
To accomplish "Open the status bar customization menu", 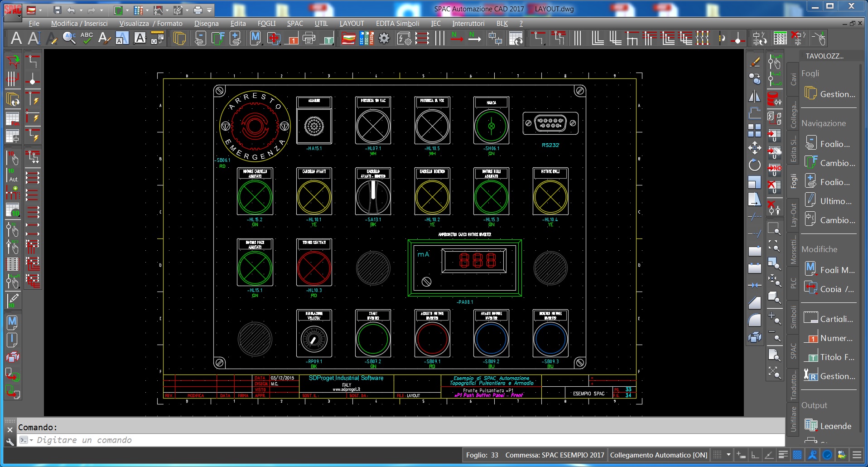I will pyautogui.click(x=856, y=455).
